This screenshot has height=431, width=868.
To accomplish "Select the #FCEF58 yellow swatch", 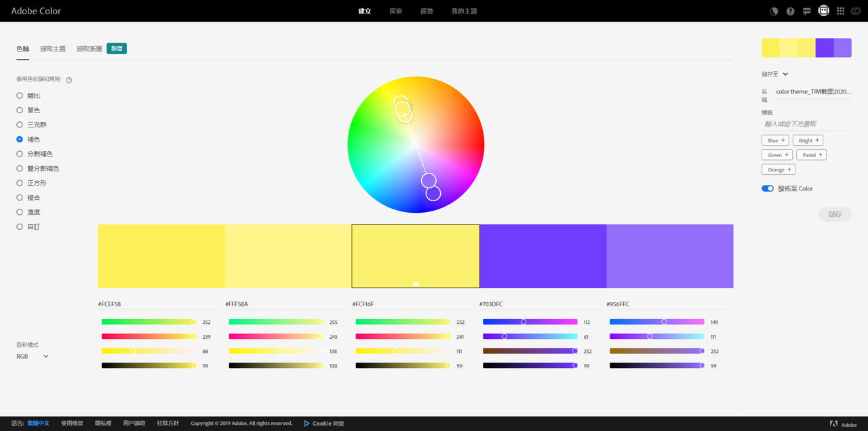I will [161, 256].
